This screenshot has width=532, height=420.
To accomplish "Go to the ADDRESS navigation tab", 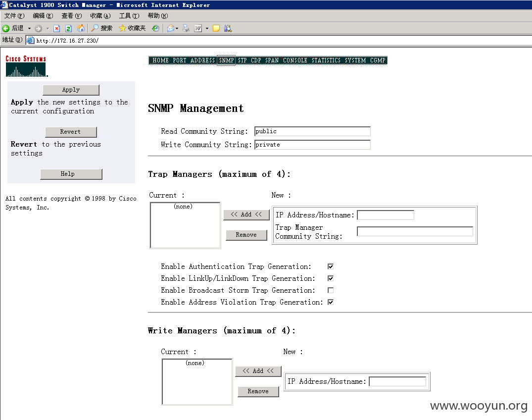I will tap(202, 60).
